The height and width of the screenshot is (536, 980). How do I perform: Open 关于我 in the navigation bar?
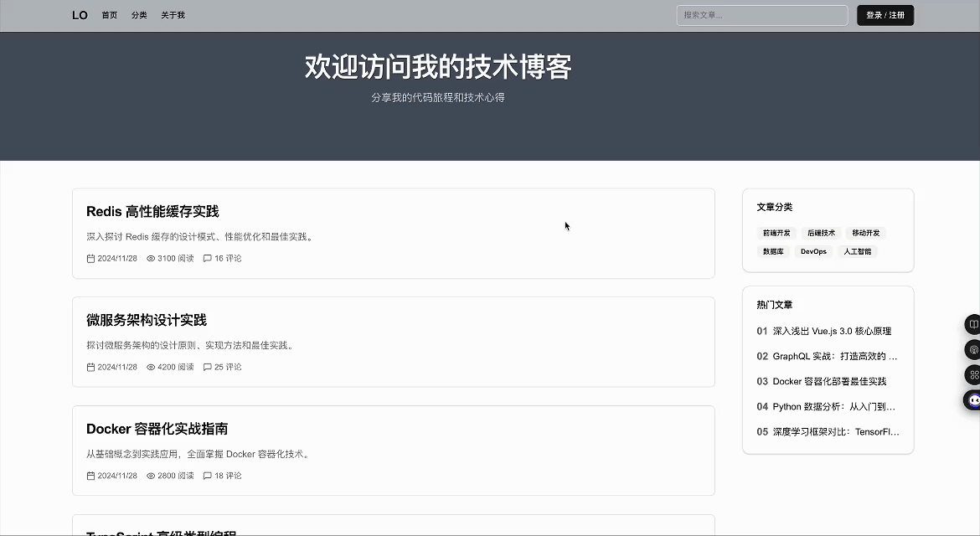(x=173, y=15)
